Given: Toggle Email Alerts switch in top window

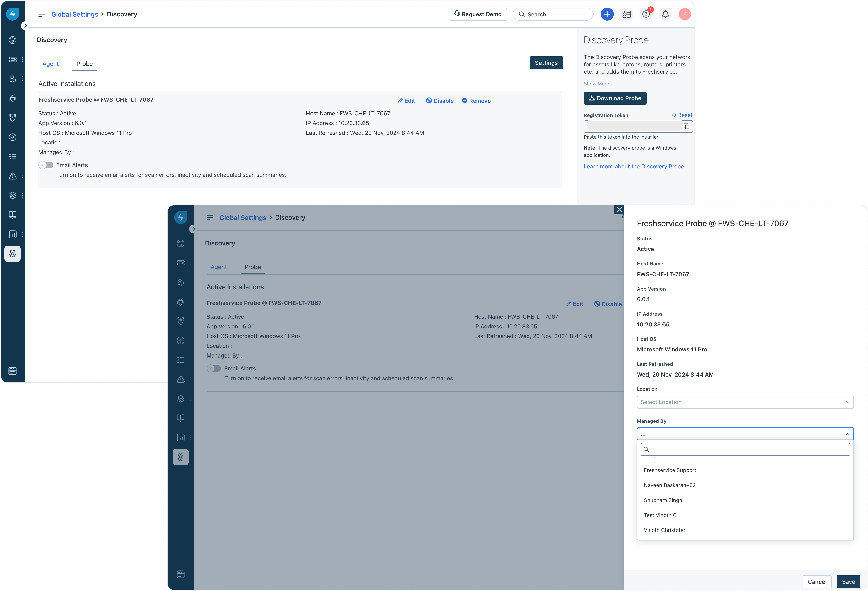Looking at the screenshot, I should tap(46, 165).
